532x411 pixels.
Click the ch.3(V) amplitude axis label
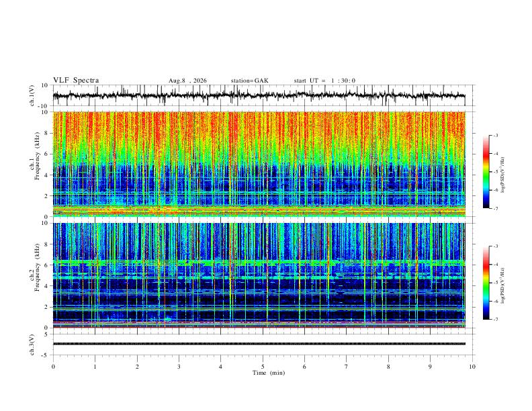[x=32, y=345]
